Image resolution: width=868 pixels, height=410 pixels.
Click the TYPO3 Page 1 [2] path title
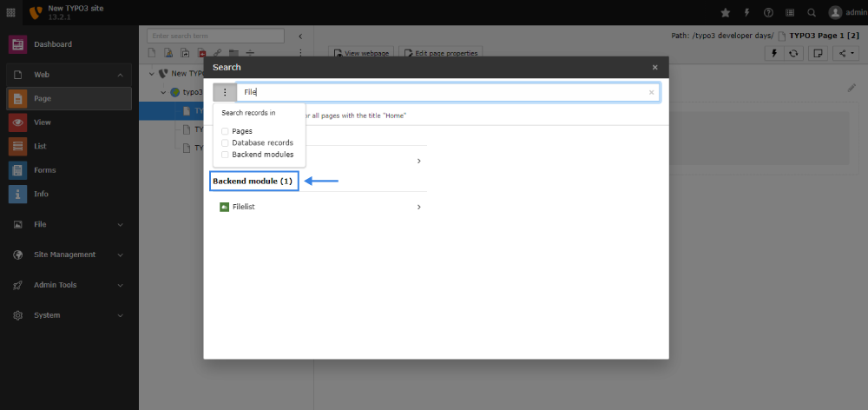point(824,36)
